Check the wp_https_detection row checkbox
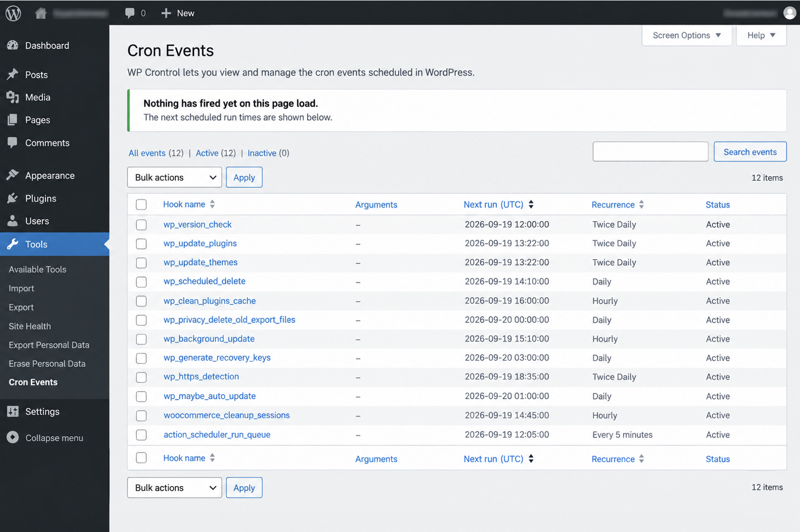The image size is (800, 532). (x=141, y=377)
